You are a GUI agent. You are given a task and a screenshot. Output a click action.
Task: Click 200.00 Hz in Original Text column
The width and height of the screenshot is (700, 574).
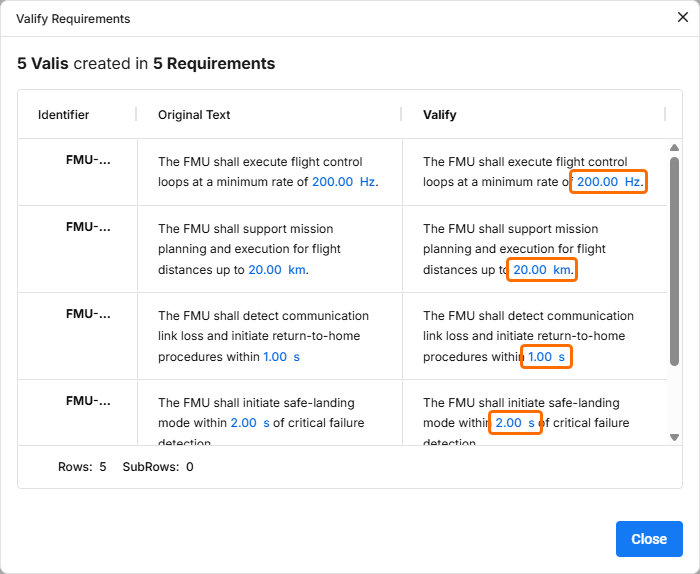(344, 182)
